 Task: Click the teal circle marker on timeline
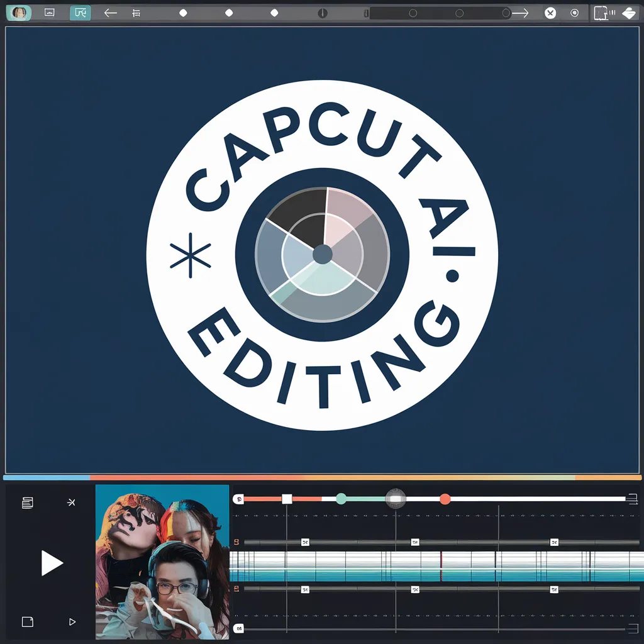pos(341,499)
